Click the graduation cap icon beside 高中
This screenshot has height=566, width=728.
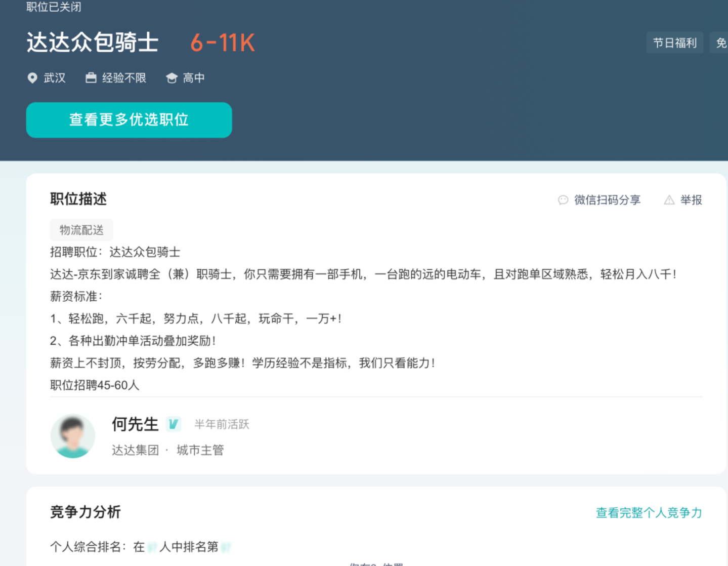pos(172,78)
